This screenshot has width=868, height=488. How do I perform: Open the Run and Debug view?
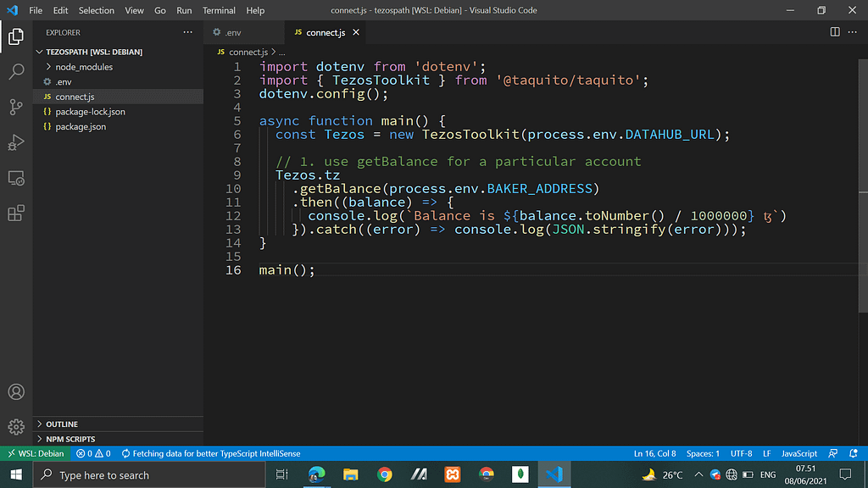tap(16, 142)
